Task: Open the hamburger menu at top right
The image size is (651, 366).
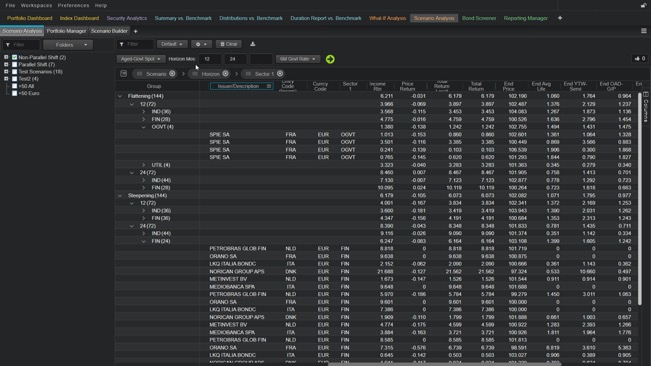Action: pos(644,31)
